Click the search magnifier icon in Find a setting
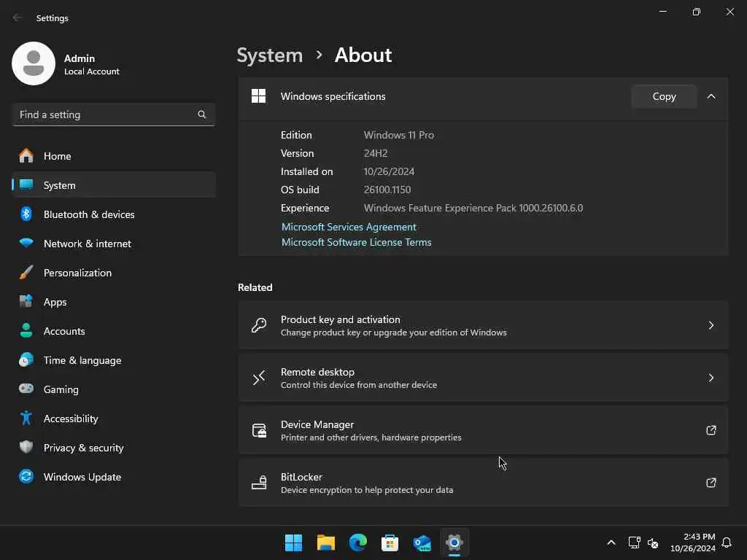 202,114
